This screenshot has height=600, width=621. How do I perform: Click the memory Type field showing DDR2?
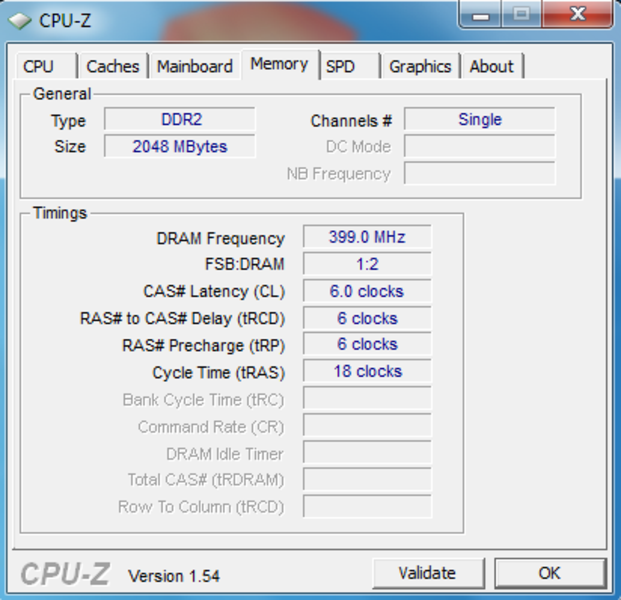tap(180, 119)
